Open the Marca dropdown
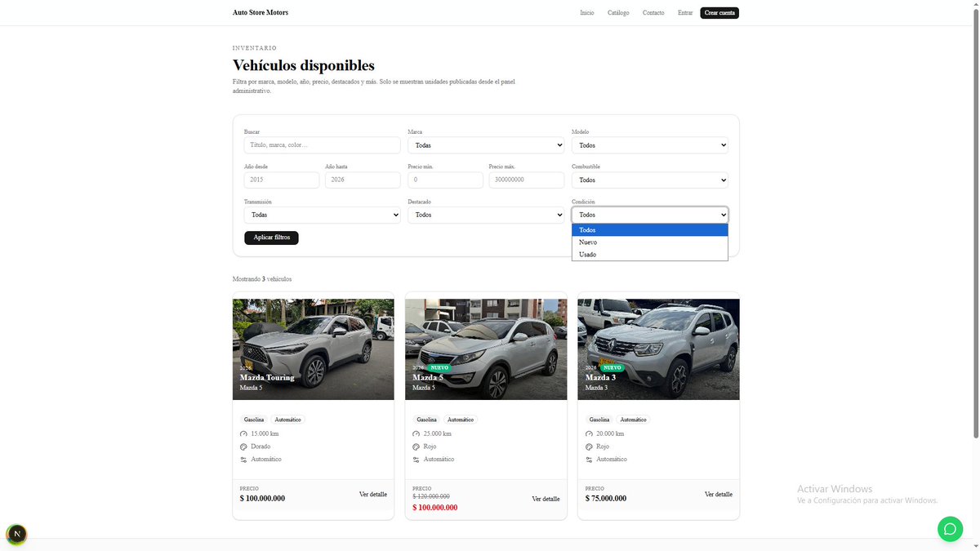 [x=486, y=145]
